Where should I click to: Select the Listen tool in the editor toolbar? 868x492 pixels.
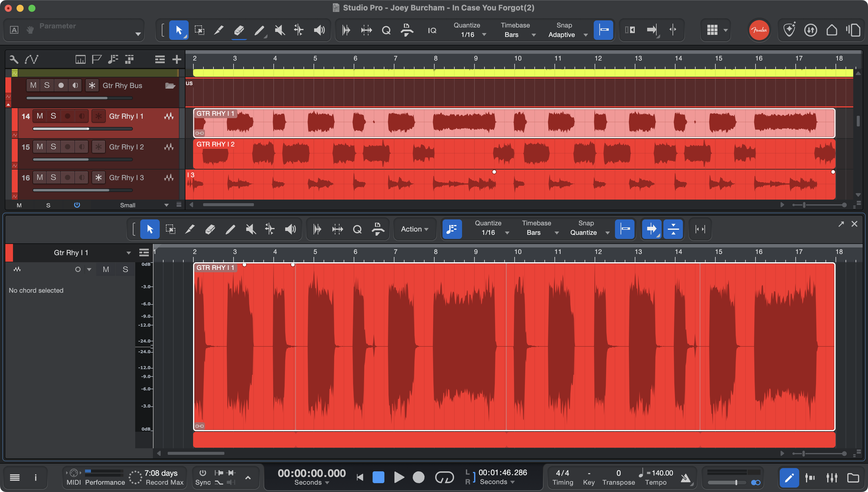click(x=290, y=229)
